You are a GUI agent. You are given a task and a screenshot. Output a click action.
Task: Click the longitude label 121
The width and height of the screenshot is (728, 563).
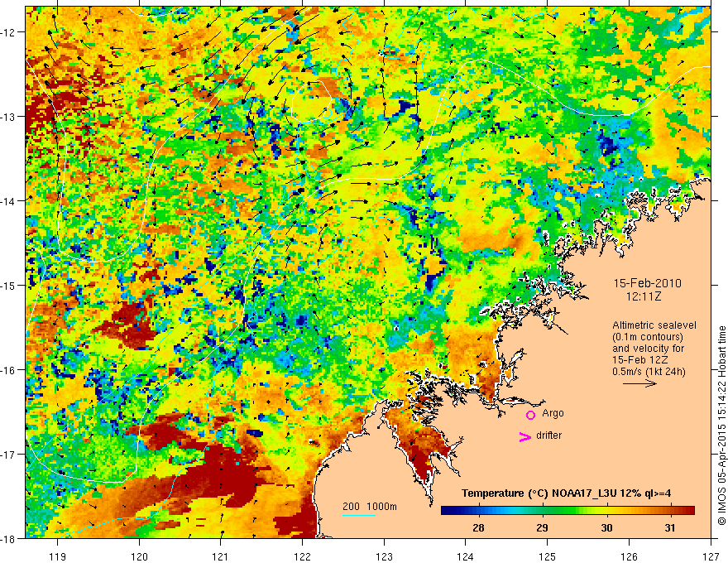tap(221, 556)
